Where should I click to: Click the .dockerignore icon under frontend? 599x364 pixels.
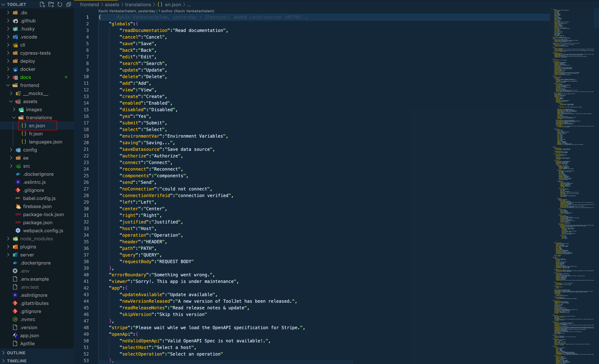[18, 174]
